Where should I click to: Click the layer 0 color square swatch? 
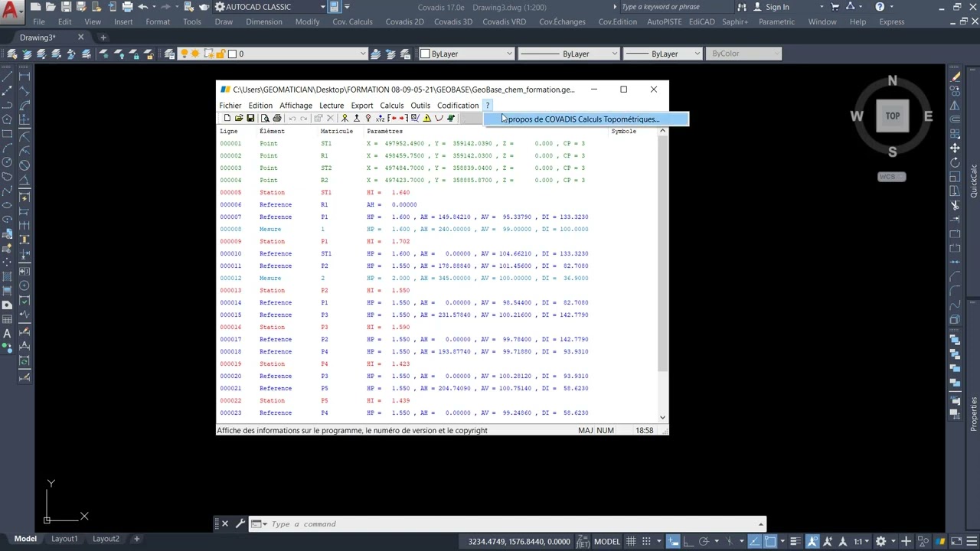coord(232,54)
